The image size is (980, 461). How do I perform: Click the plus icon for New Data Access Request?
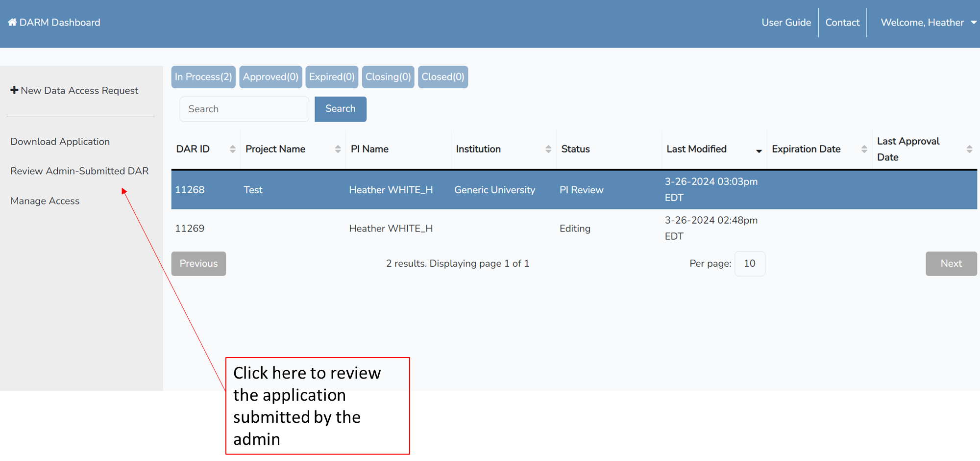click(14, 90)
